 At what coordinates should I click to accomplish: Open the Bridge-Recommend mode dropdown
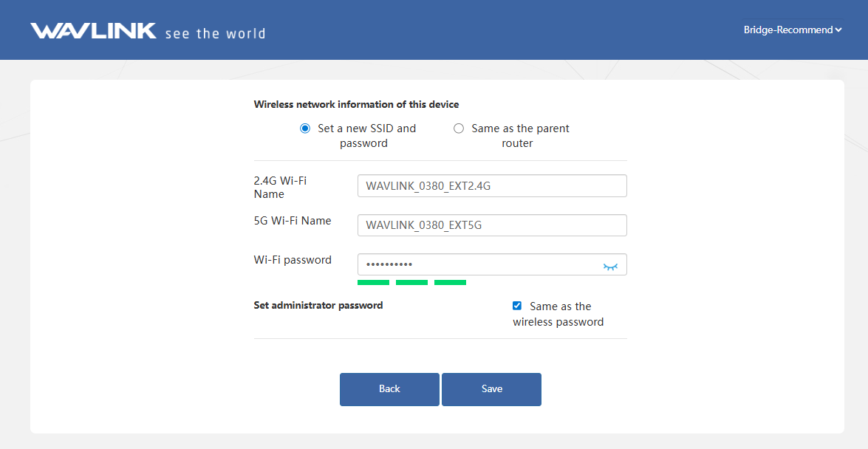point(792,30)
